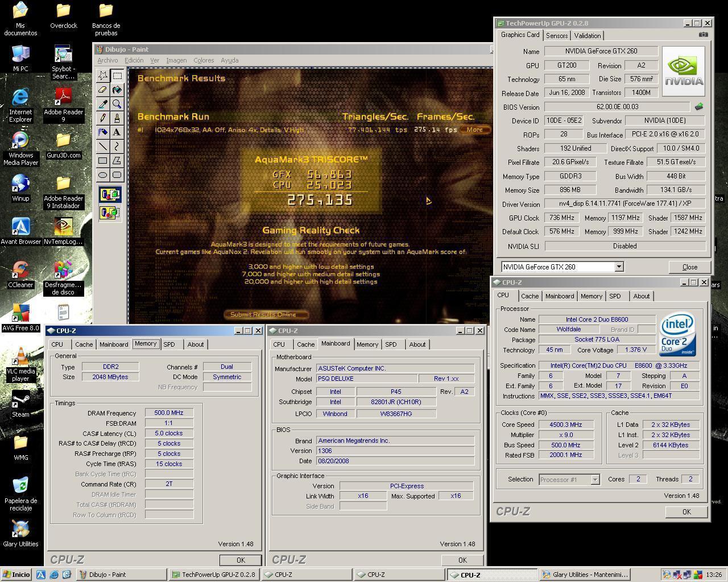Open the Inicio start menu
This screenshot has height=582, width=728.
(16, 575)
